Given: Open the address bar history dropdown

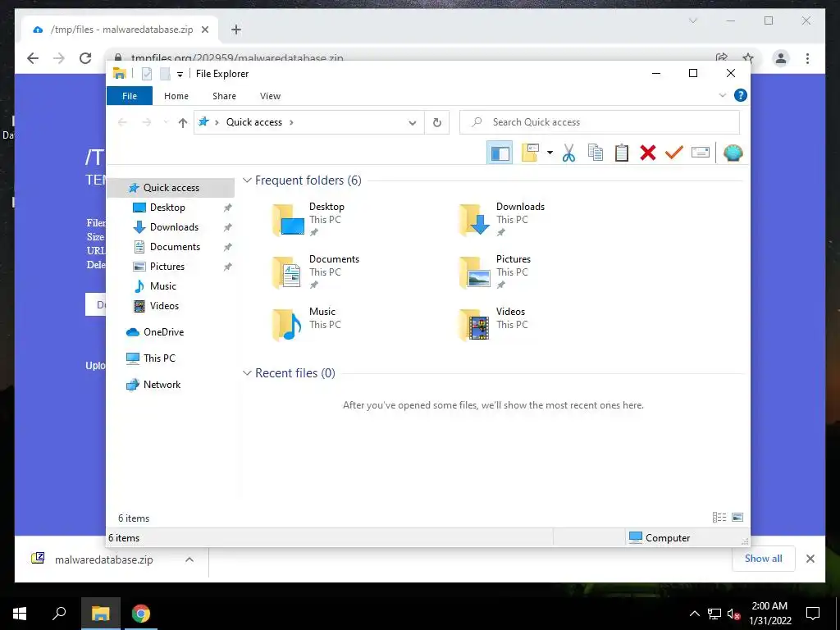Looking at the screenshot, I should click(x=412, y=123).
